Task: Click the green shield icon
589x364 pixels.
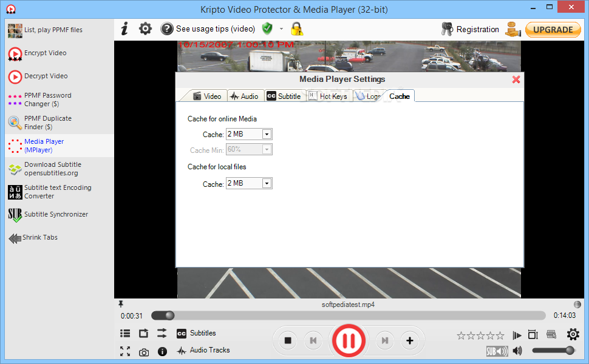Action: [267, 29]
